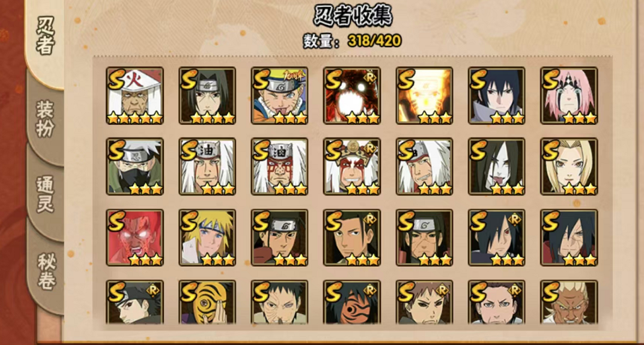Choose the red glowing-eyed ninja portrait
Screen dimensions: 644x345
pyautogui.click(x=135, y=237)
